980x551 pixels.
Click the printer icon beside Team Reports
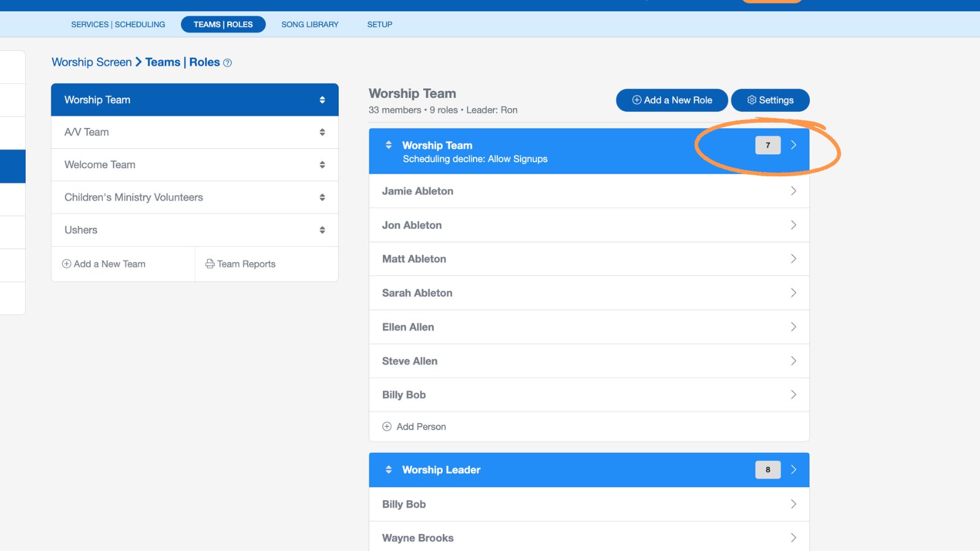pos(211,264)
